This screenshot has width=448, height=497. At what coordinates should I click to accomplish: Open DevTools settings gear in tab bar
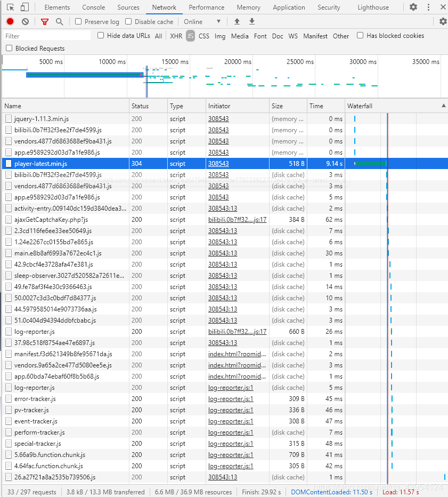413,7
